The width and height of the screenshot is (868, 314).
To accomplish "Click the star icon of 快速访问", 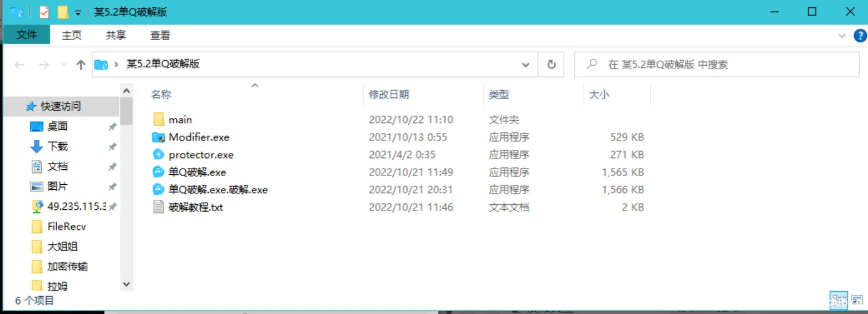I will (x=31, y=106).
